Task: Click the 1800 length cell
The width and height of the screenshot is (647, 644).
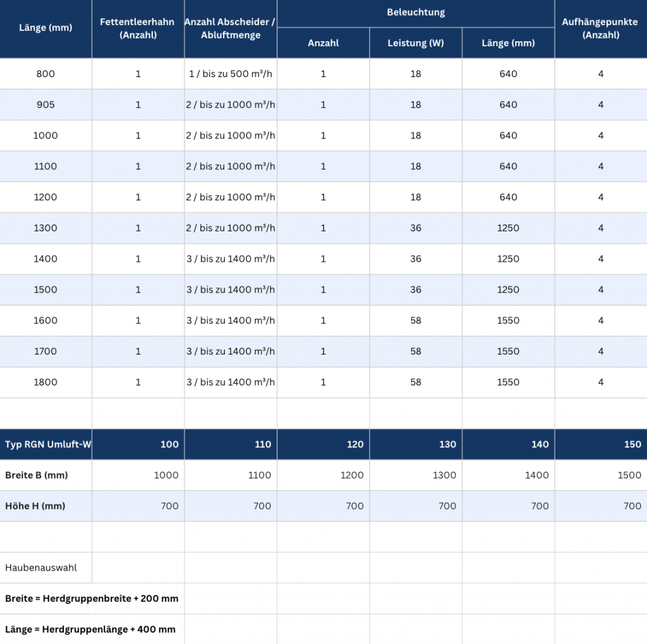Action: pyautogui.click(x=45, y=382)
